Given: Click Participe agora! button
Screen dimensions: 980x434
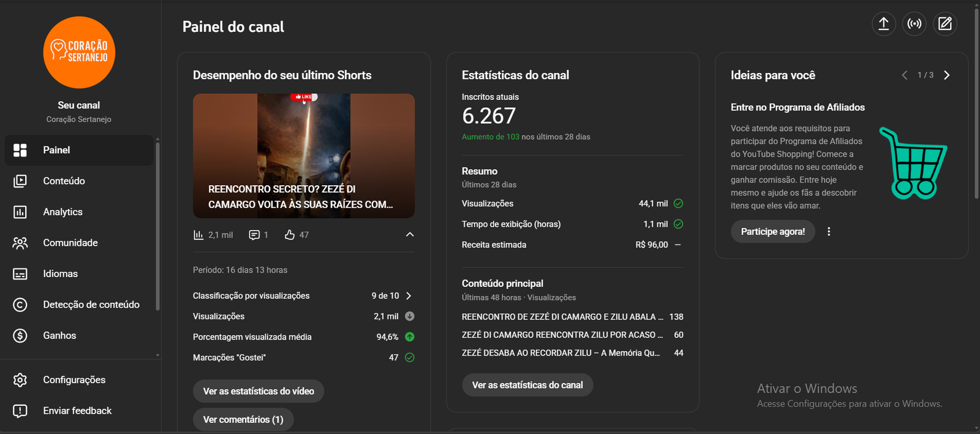Looking at the screenshot, I should (x=772, y=232).
